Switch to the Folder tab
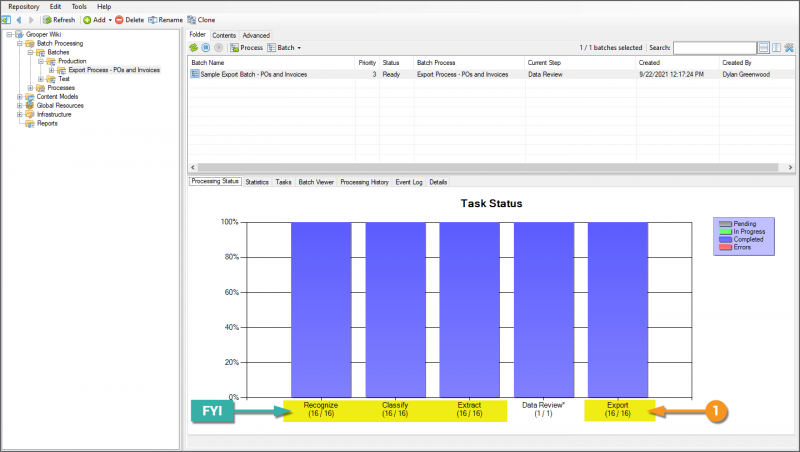The image size is (800, 452). (197, 35)
